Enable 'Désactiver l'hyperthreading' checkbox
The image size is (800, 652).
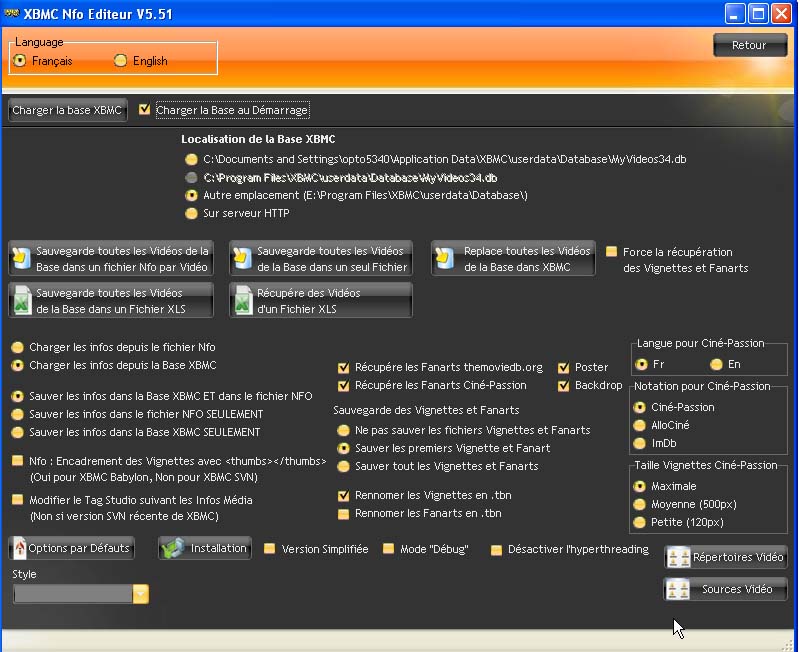[496, 549]
